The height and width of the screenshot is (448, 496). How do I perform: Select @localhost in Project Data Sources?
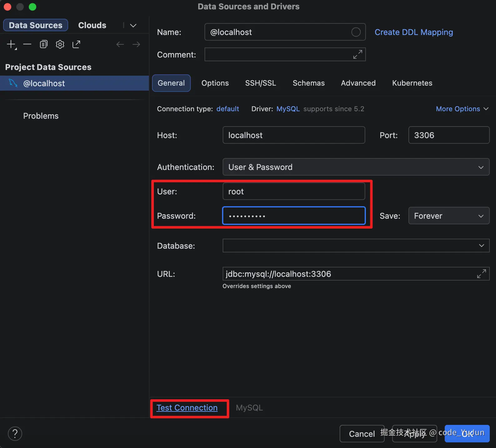(44, 83)
